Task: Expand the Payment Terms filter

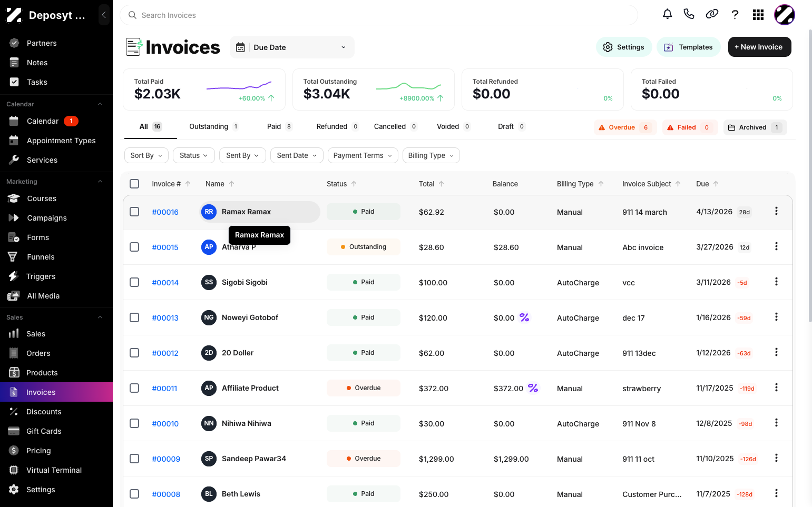Action: 363,155
